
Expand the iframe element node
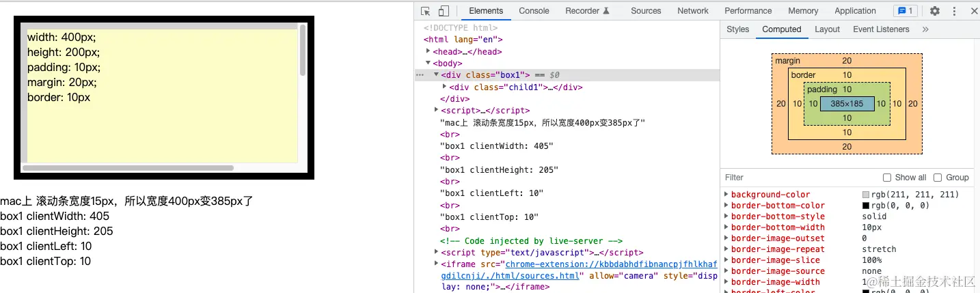pos(437,264)
